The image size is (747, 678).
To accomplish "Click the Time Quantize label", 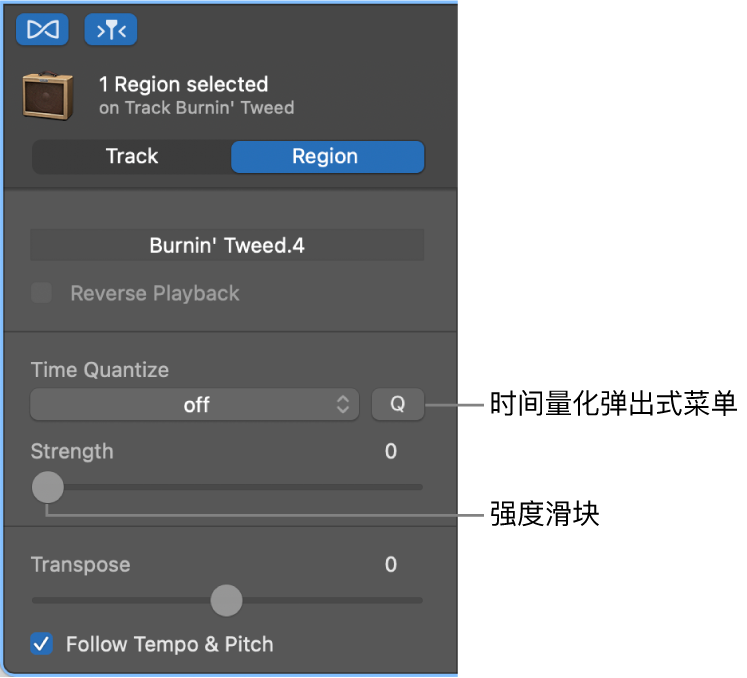I will coord(100,369).
